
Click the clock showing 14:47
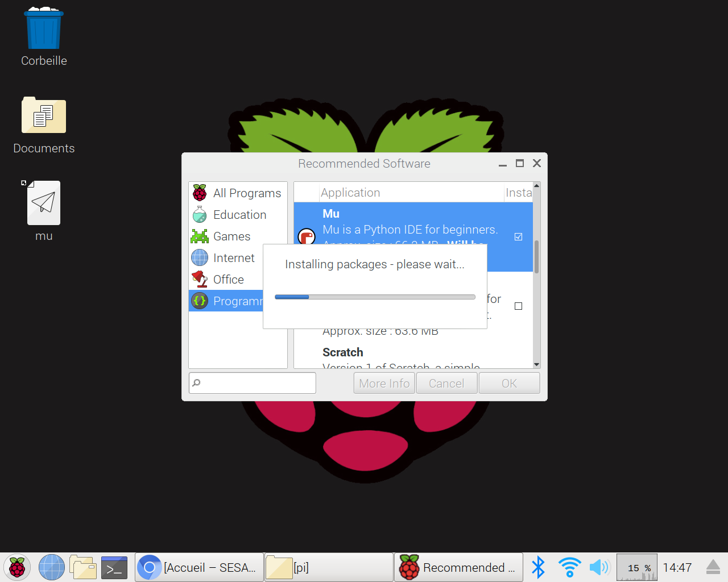[677, 567]
